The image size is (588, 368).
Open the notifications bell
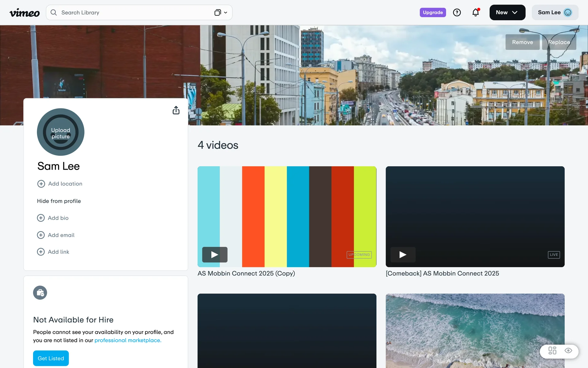[x=475, y=13]
